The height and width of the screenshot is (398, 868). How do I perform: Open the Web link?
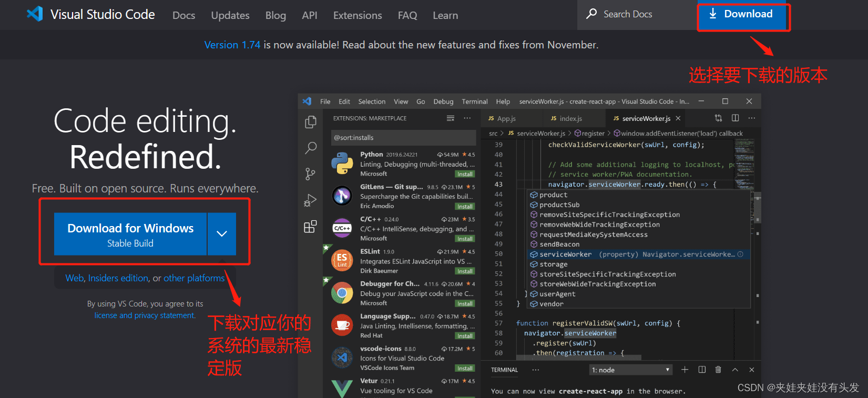pos(75,278)
